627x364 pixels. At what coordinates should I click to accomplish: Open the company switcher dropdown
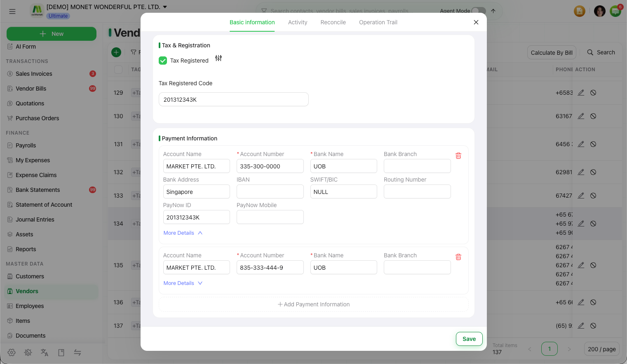click(107, 7)
